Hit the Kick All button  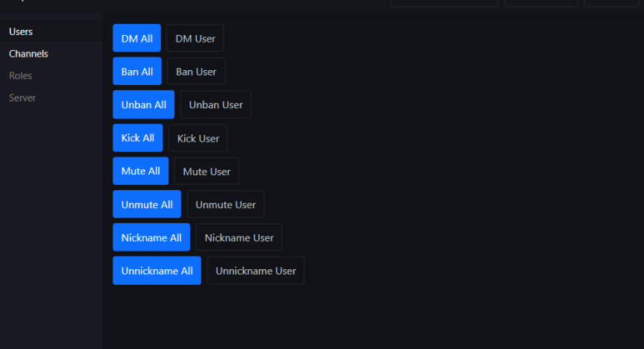pos(138,138)
